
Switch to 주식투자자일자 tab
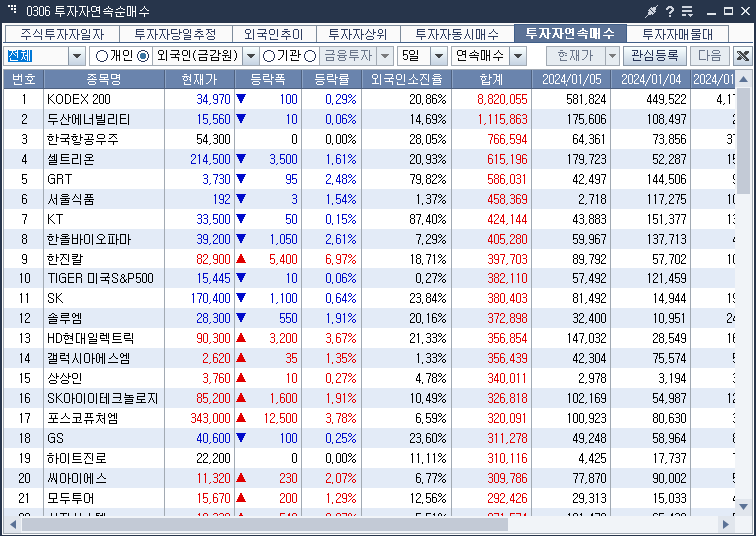(62, 34)
